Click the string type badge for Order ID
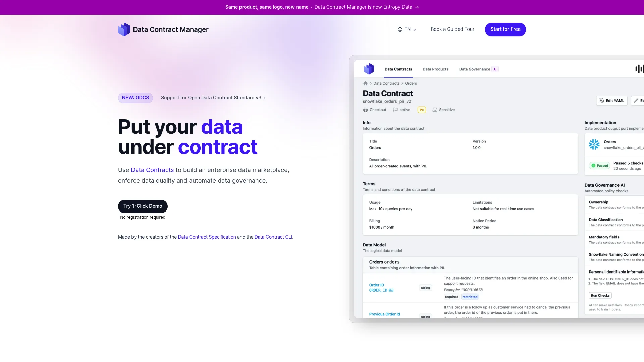This screenshot has height=362, width=644. (425, 288)
